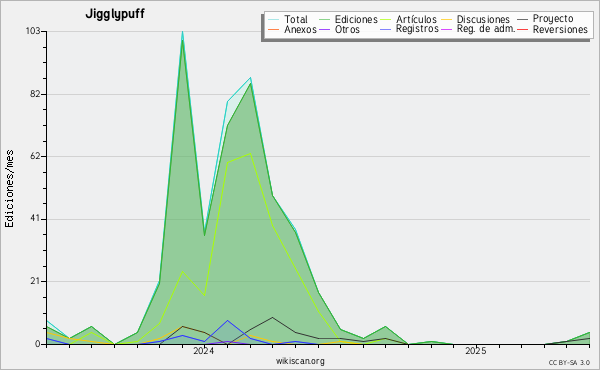Click the Discusiones legend color line
Screen dimensions: 600x370
pos(447,19)
